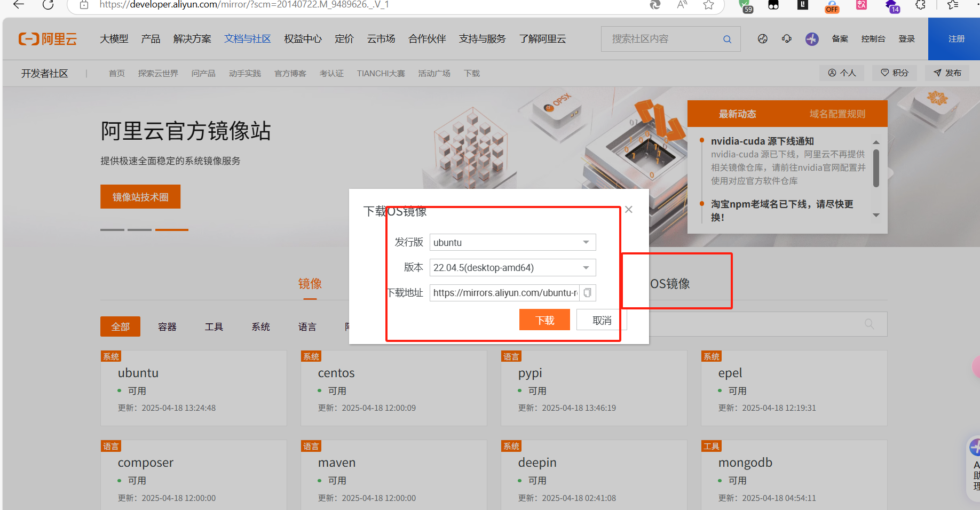Open the 解决方案 menu
This screenshot has width=980, height=510.
(x=192, y=39)
